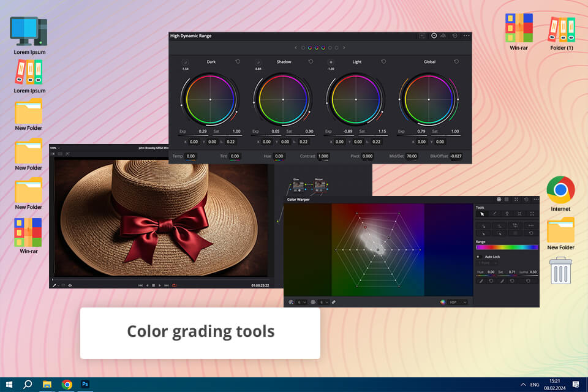Image resolution: width=588 pixels, height=392 pixels.
Task: Click the Shadow zone falloff icon
Action: click(x=258, y=62)
